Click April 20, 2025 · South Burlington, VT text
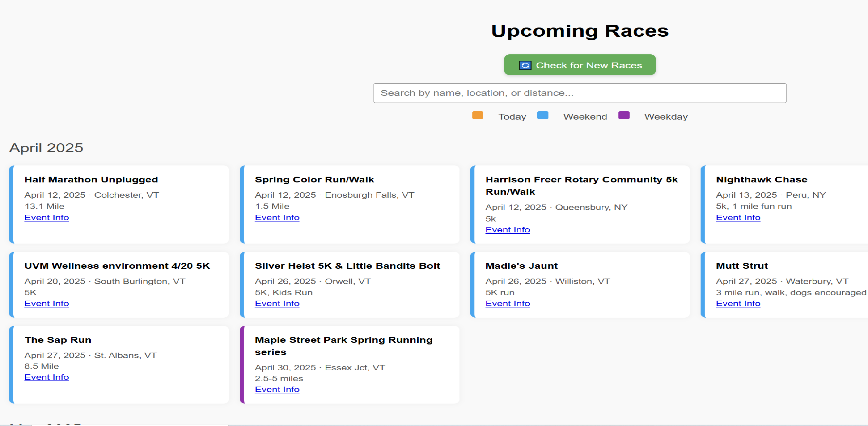The image size is (868, 426). click(105, 281)
